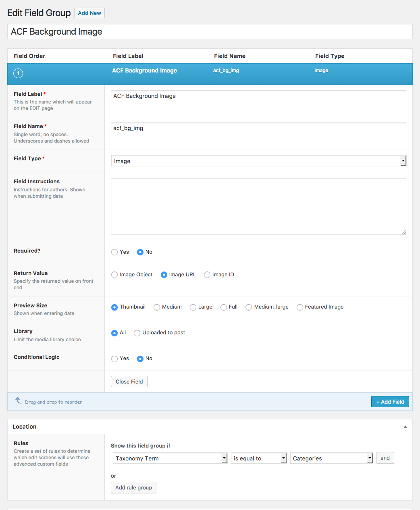
Task: Click the 'Drag and drop to reorder' text
Action: (54, 402)
